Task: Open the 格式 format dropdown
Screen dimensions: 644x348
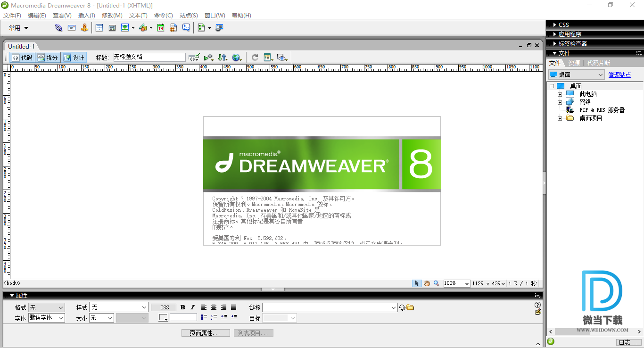Action: point(46,307)
